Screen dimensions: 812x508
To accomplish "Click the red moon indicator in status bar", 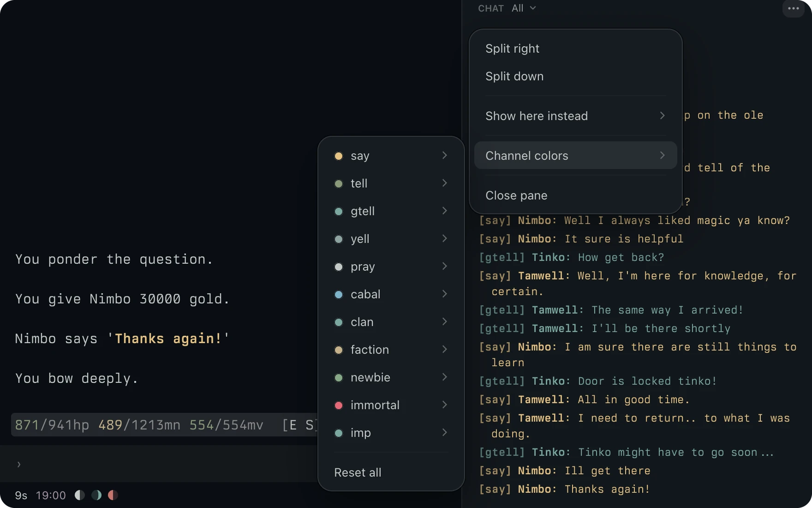I will click(x=113, y=495).
